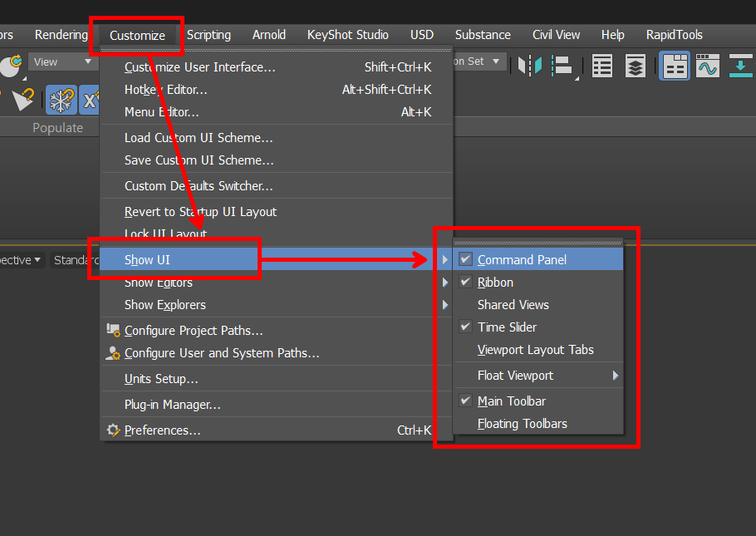The height and width of the screenshot is (536, 756).
Task: Click the snowflake magnet snap icon
Action: pyautogui.click(x=61, y=101)
